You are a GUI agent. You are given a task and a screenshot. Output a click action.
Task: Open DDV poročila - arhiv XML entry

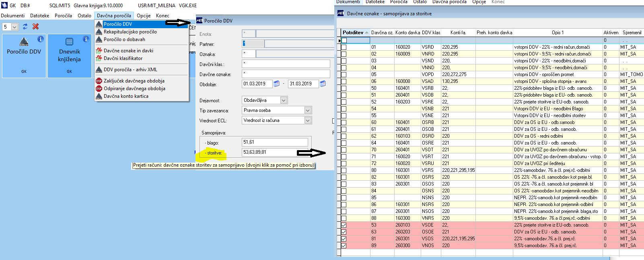142,70
